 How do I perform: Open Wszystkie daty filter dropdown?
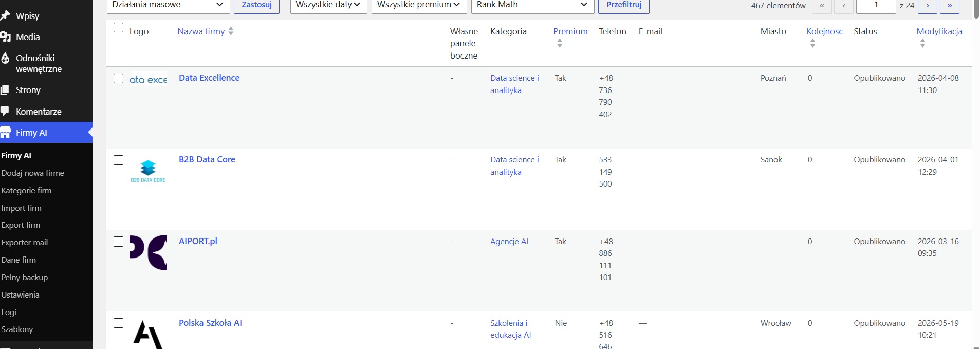click(328, 5)
